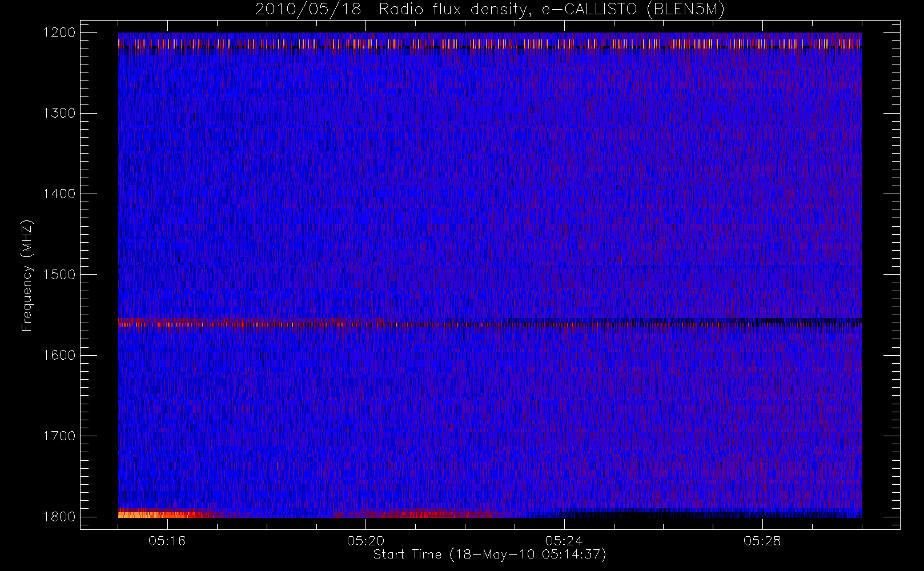The height and width of the screenshot is (571, 924).
Task: Click the 1600 frequency axis label
Action: (60, 355)
